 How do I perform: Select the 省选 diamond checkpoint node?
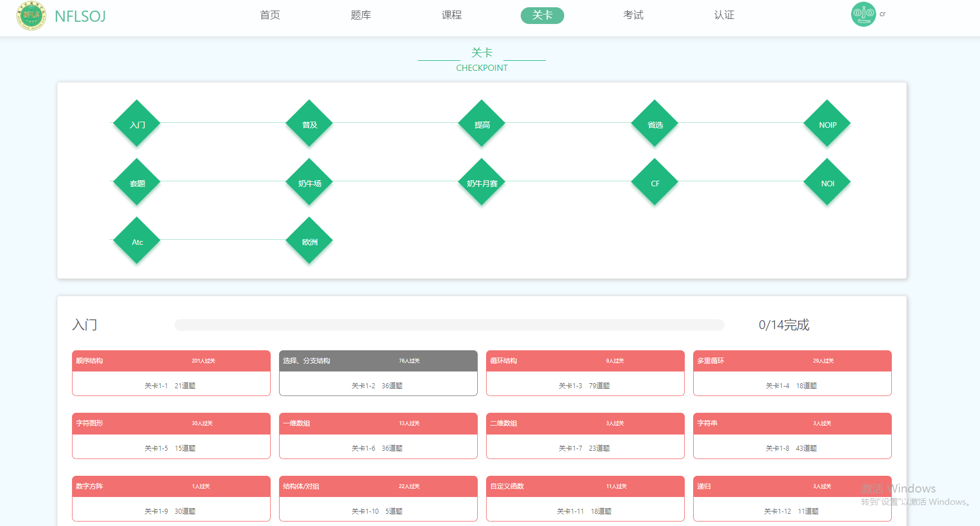(655, 124)
